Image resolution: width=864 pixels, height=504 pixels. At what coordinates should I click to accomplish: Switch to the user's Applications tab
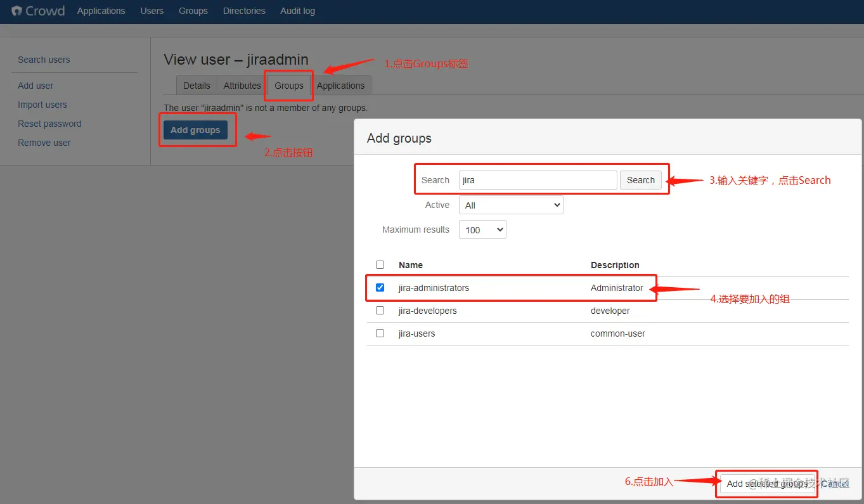tap(341, 86)
